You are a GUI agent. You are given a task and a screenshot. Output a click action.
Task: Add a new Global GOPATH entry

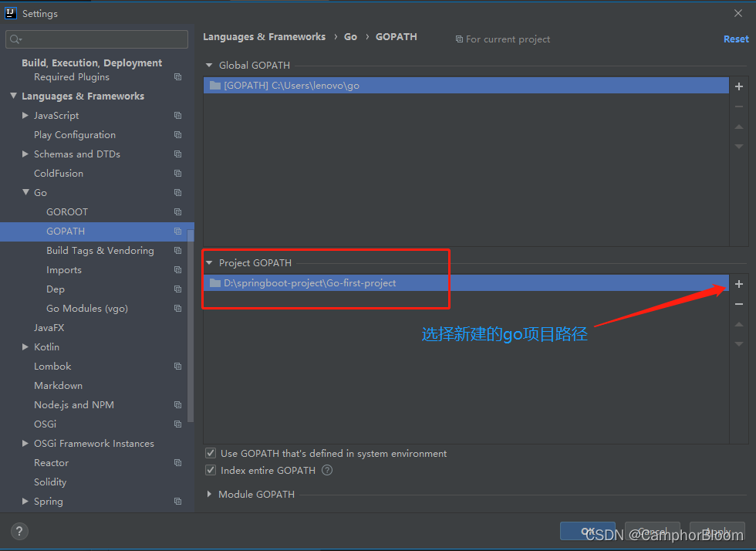[x=738, y=86]
